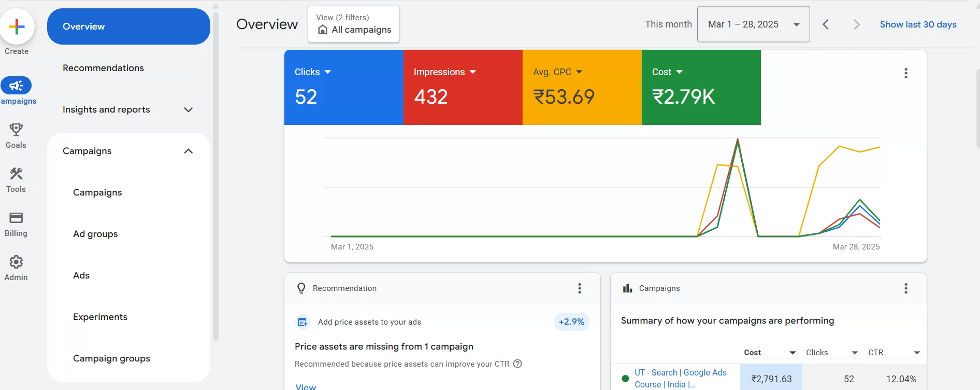The height and width of the screenshot is (390, 980).
Task: Click Summary of how your campaigns are performing
Action: coord(727,321)
